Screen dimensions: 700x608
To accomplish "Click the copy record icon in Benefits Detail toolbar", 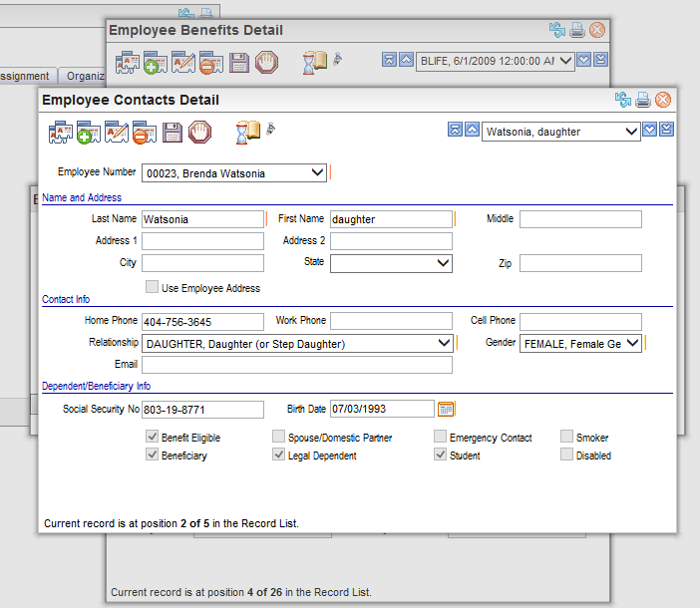I will pos(128,63).
